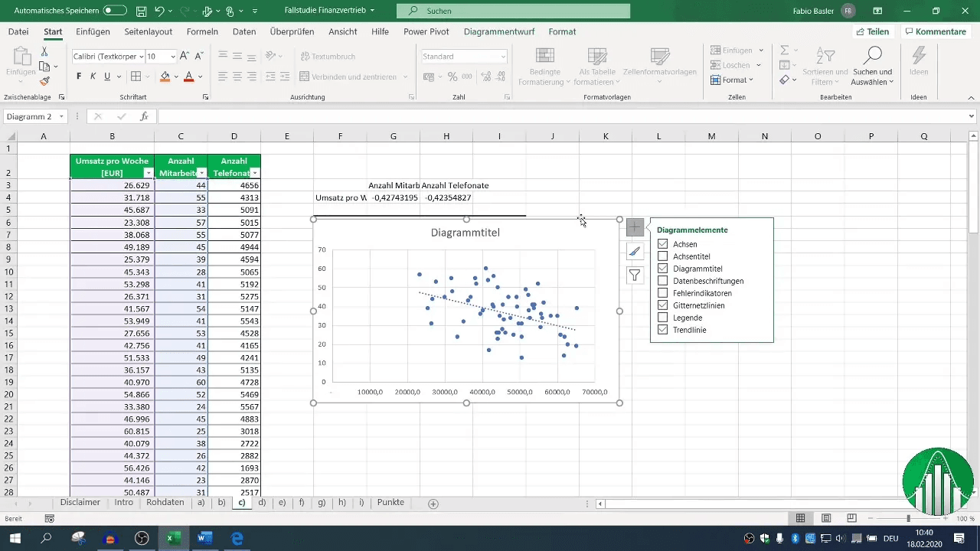Open Word from the Windows taskbar
The image size is (980, 551).
coord(205,539)
